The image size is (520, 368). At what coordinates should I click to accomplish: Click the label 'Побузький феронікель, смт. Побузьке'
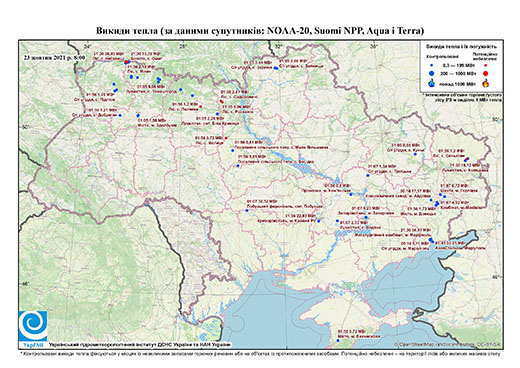click(284, 206)
